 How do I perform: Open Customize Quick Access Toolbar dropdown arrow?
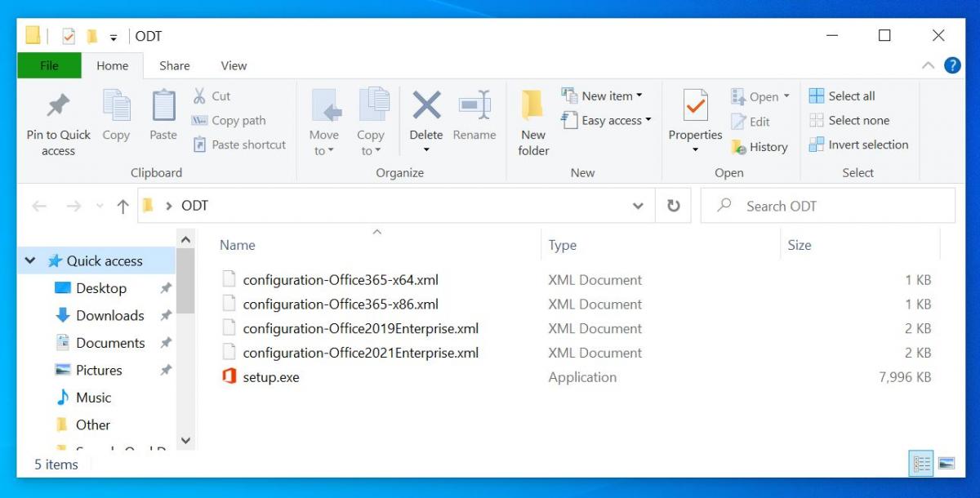pyautogui.click(x=114, y=37)
